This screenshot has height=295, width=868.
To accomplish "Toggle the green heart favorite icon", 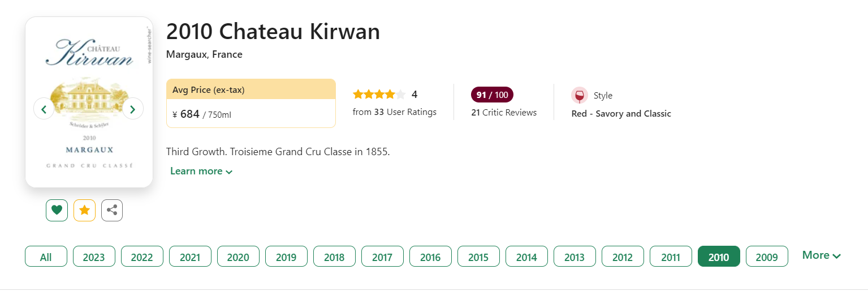I will click(x=57, y=210).
